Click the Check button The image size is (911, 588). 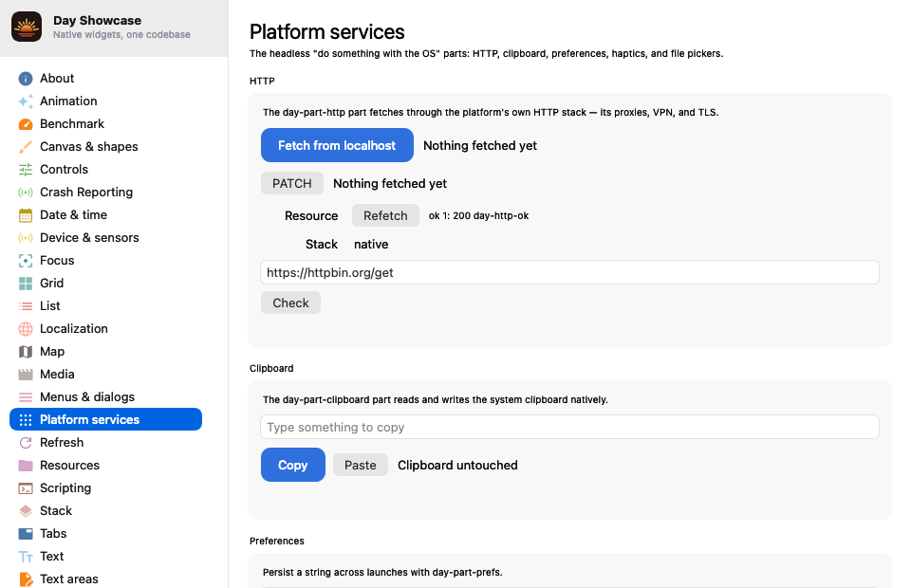point(290,303)
